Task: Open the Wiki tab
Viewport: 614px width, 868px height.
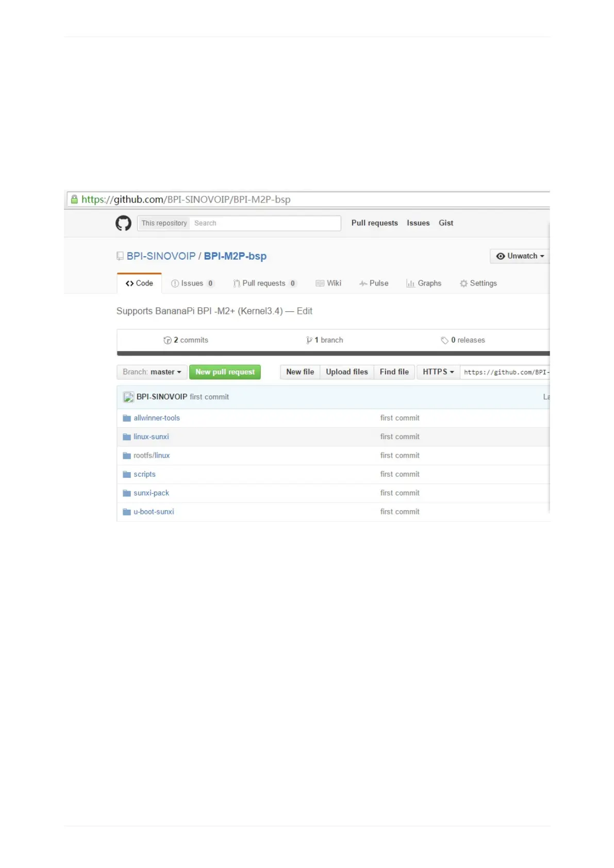Action: click(x=328, y=283)
